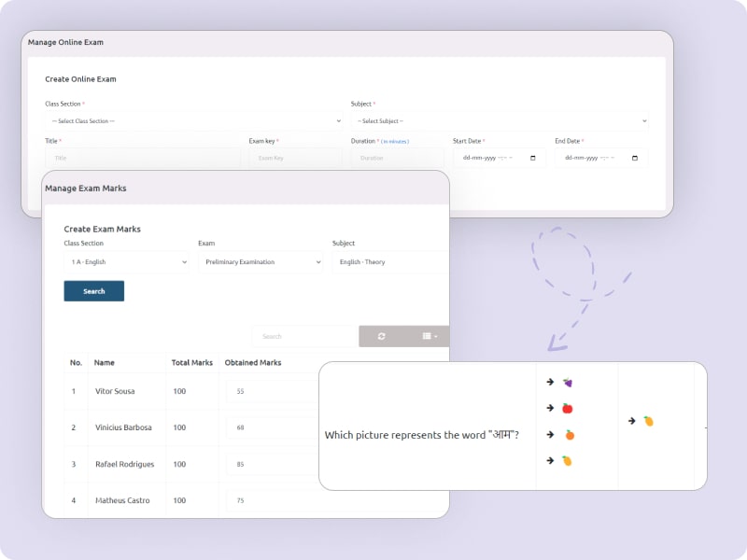Image resolution: width=747 pixels, height=560 pixels.
Task: Click the red apple option icon
Action: click(x=567, y=409)
